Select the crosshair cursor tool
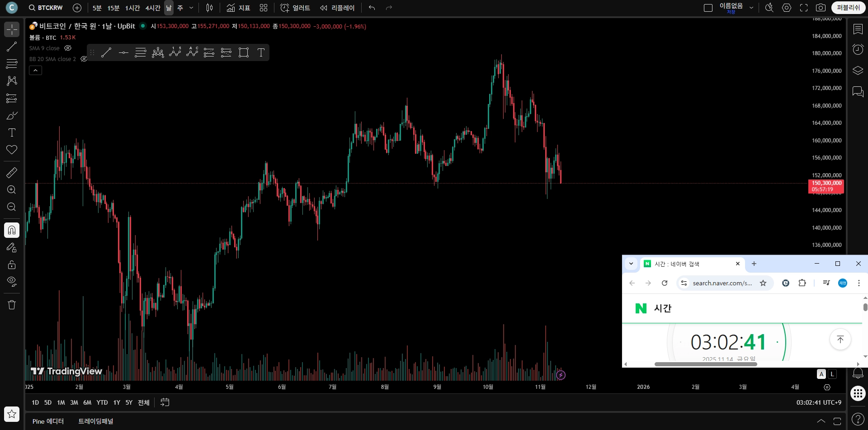This screenshot has width=868, height=430. (x=12, y=29)
